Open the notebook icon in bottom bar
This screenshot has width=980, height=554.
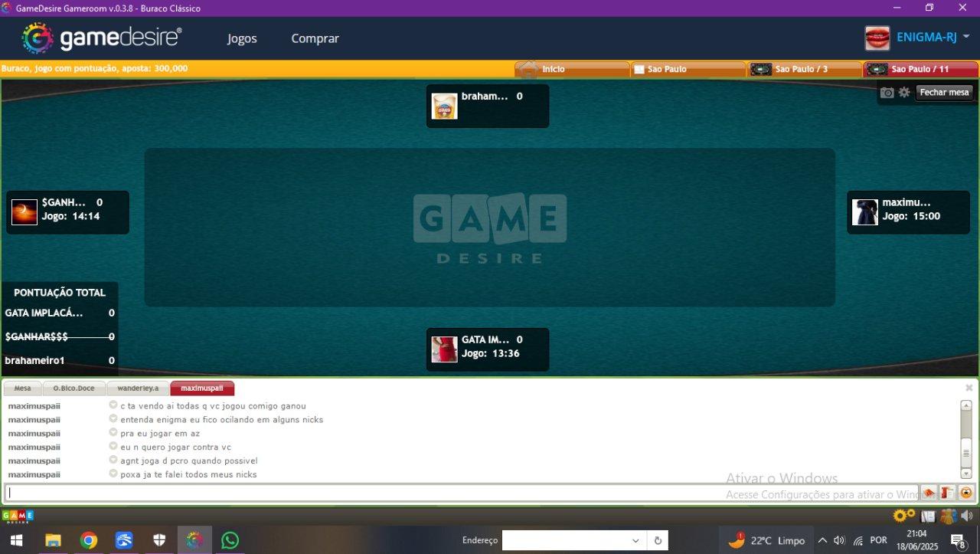(x=928, y=516)
